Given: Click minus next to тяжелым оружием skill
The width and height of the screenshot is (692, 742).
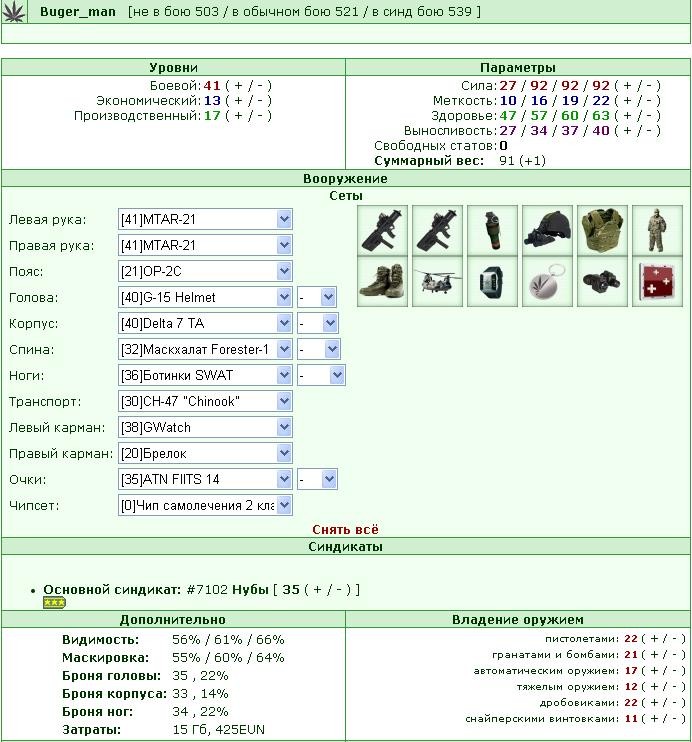Looking at the screenshot, I should pos(675,687).
